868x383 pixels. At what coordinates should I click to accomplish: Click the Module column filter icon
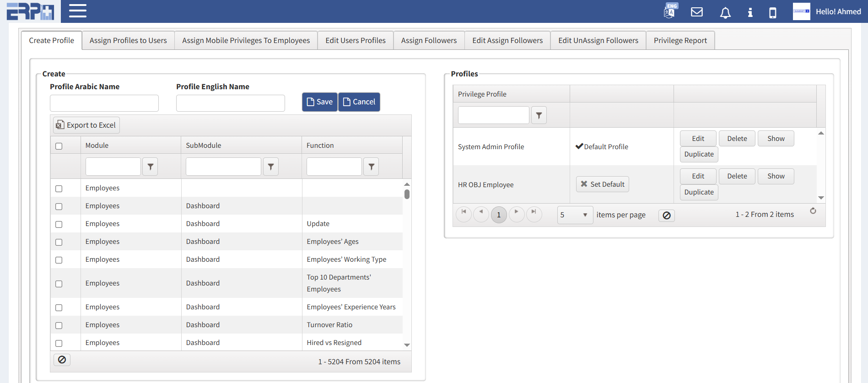click(x=150, y=167)
